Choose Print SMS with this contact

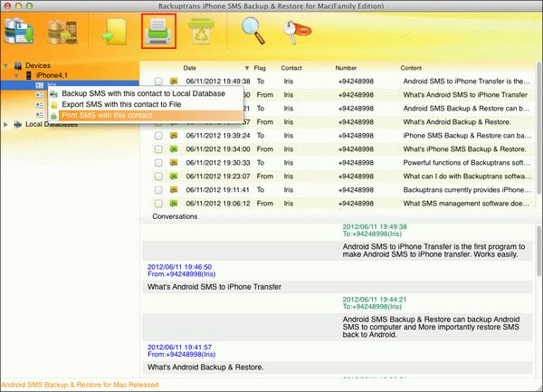tap(146, 115)
